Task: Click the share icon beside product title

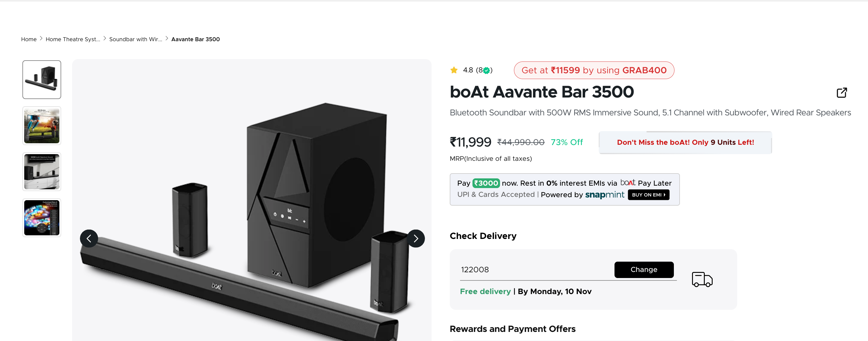Action: (841, 92)
